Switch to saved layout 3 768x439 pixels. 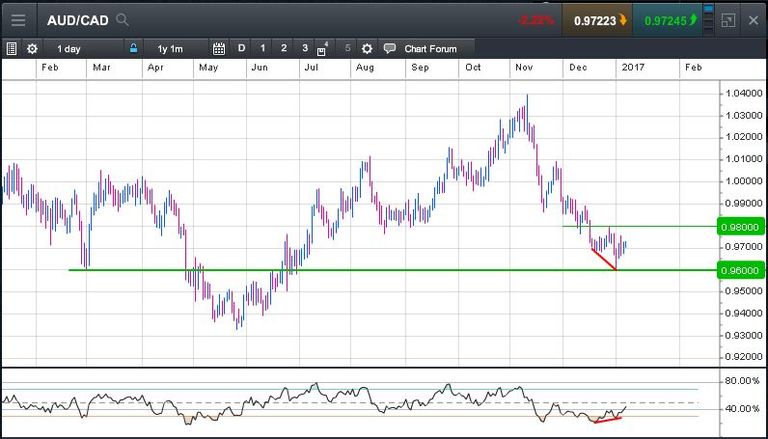[305, 48]
